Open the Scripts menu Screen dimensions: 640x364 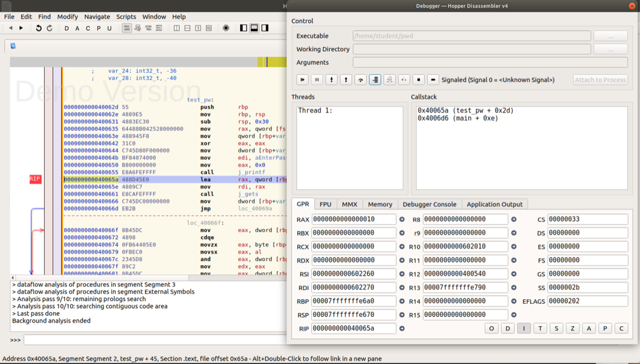coord(126,17)
